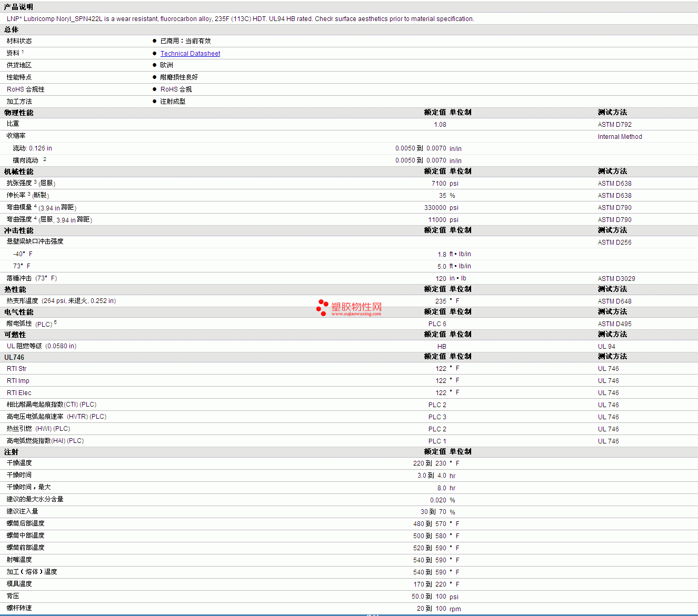Select the PLC 6 arc resistance value
The width and height of the screenshot is (698, 616).
(x=437, y=324)
